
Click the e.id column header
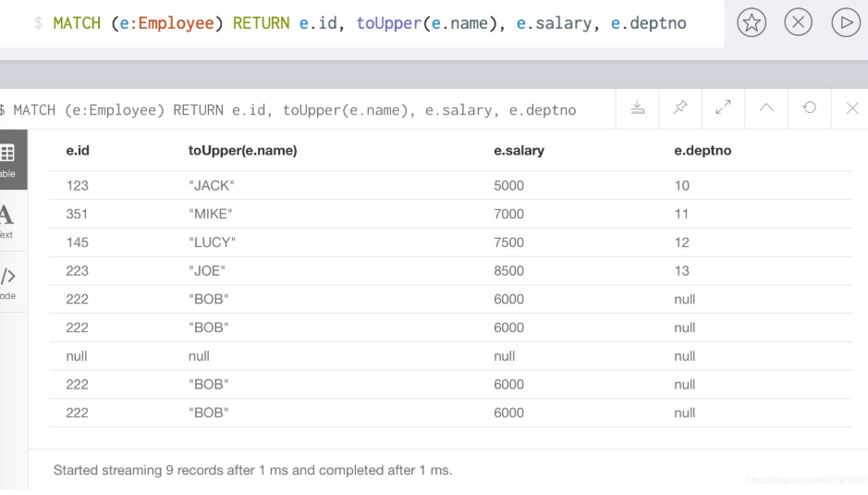(x=78, y=151)
